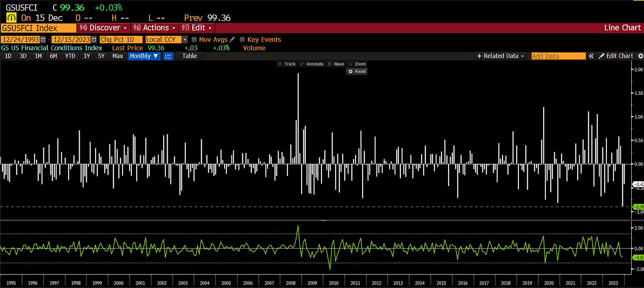
Task: Click the -0.87 lower panel value label
Action: pos(638,257)
